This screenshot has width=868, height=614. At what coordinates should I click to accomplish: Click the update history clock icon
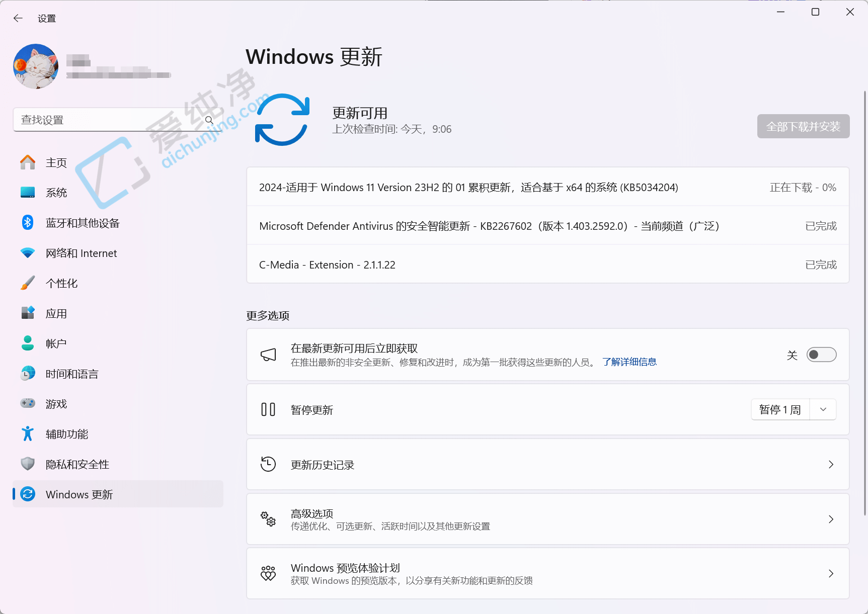point(268,464)
